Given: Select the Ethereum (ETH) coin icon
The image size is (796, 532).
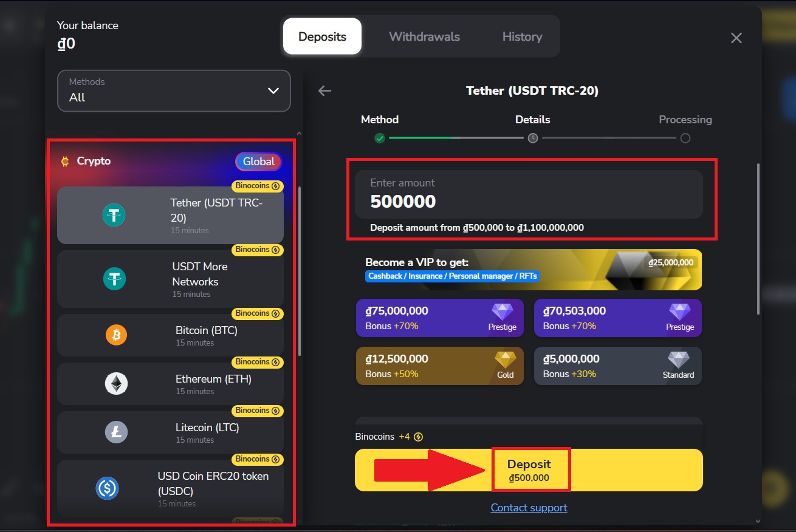Looking at the screenshot, I should click(115, 383).
